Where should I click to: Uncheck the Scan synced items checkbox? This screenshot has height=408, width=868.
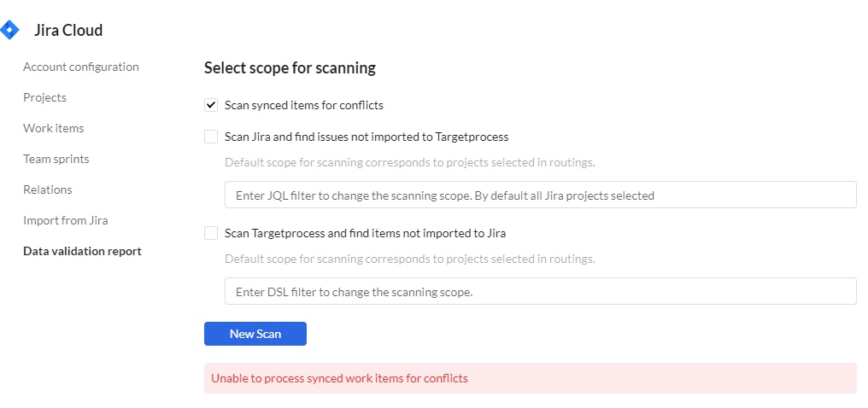point(211,106)
